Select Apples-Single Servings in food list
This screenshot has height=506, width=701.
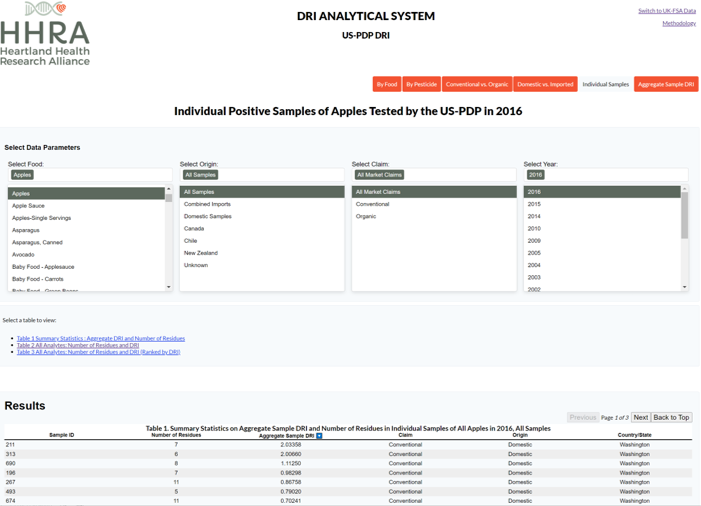tap(86, 218)
